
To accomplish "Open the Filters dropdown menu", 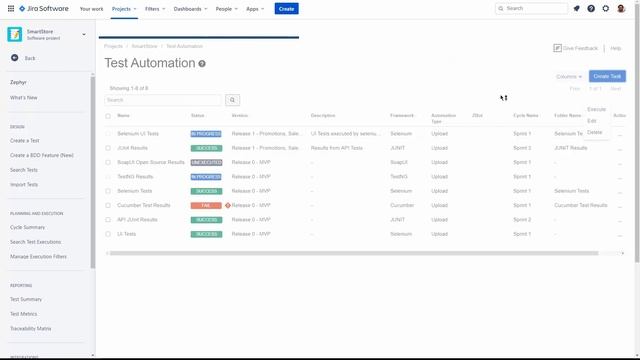I will tap(155, 9).
